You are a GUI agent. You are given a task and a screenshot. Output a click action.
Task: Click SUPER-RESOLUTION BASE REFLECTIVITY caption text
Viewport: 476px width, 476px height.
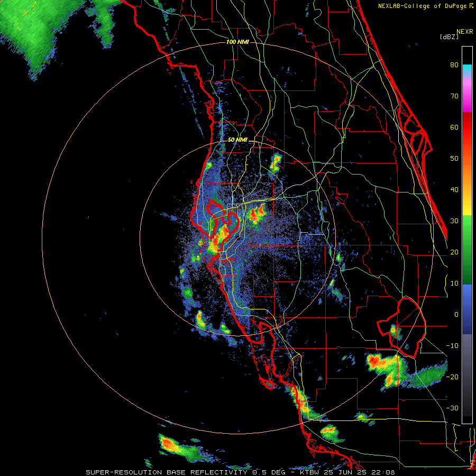click(x=167, y=472)
